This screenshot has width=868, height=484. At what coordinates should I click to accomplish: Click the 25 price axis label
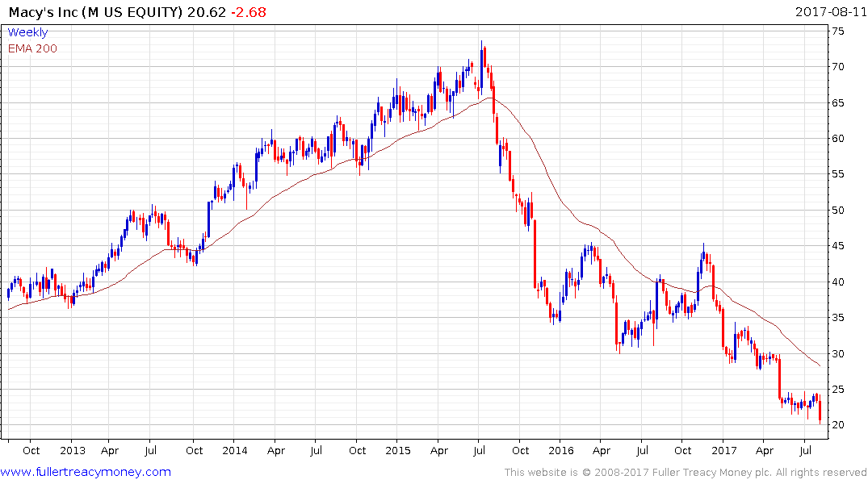tap(838, 390)
